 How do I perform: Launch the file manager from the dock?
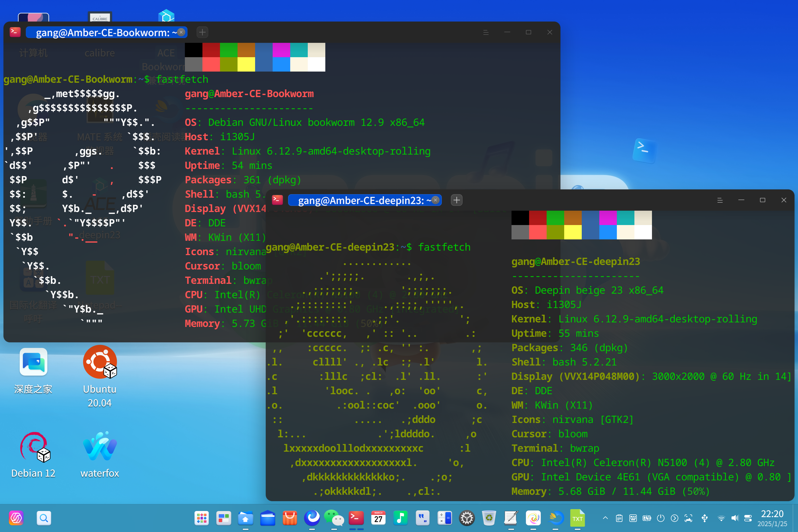(246, 518)
